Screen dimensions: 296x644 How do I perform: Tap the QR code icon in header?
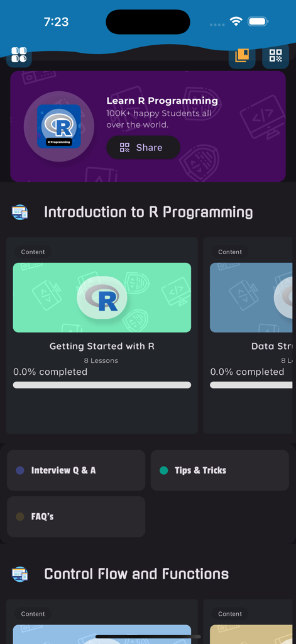coord(275,55)
